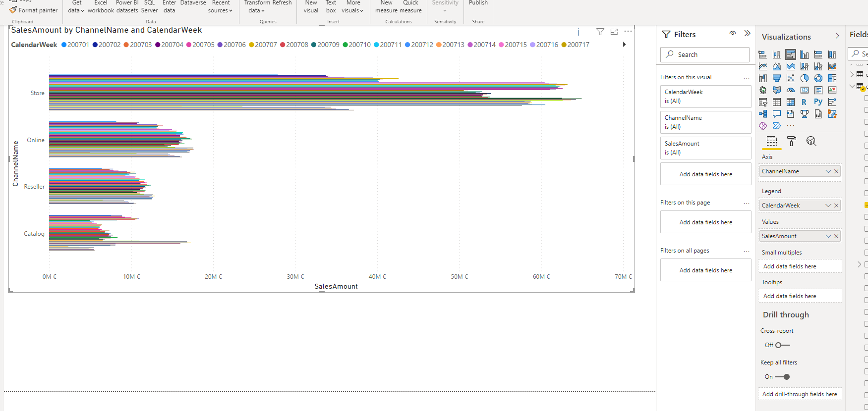Image resolution: width=868 pixels, height=411 pixels.
Task: Select the Ribbon chart visual
Action: coord(832,66)
